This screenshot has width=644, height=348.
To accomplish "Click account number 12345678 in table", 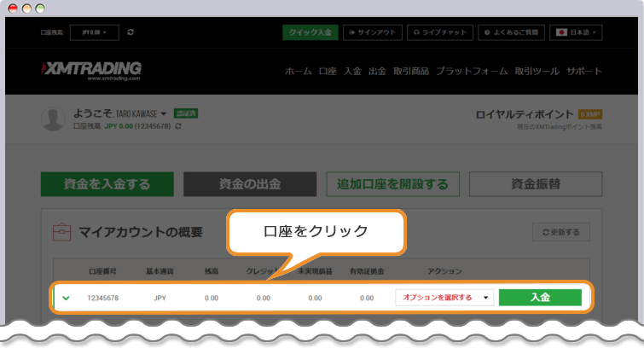I will tap(102, 298).
